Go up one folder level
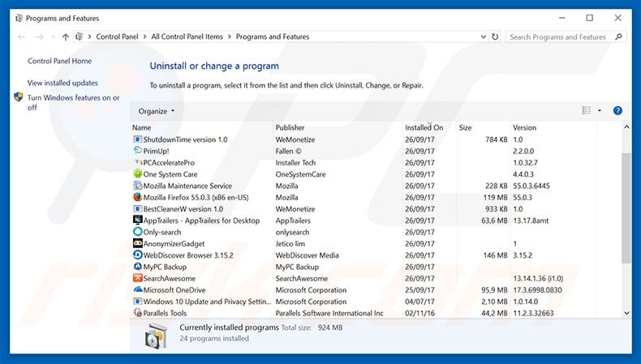Screen dimensions: 641x364 (x=66, y=36)
